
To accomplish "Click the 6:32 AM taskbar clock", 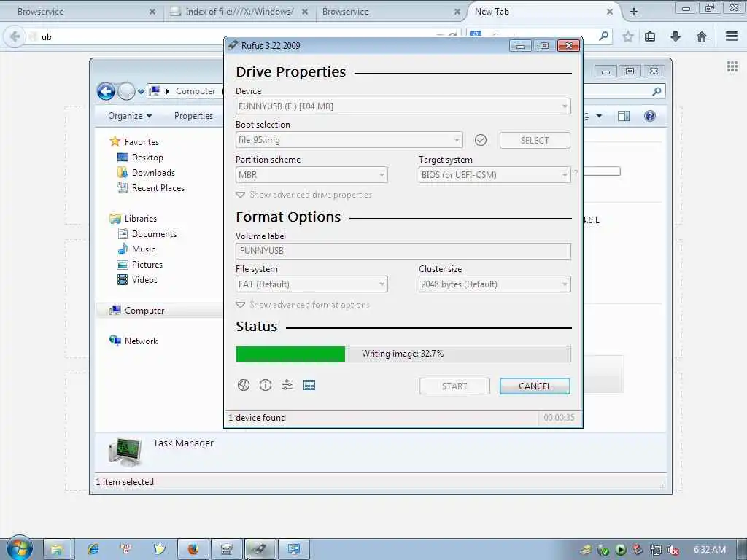I will 709,550.
